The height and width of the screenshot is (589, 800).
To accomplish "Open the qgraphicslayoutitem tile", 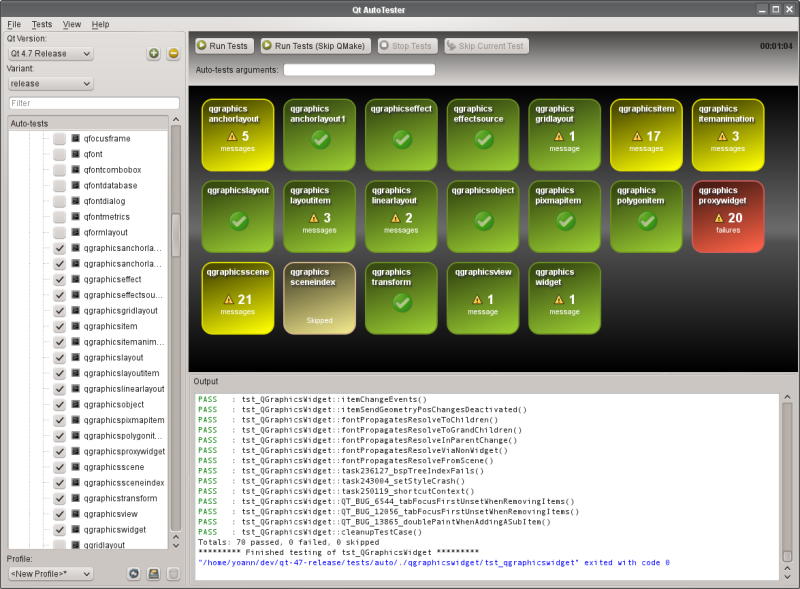I will 319,216.
